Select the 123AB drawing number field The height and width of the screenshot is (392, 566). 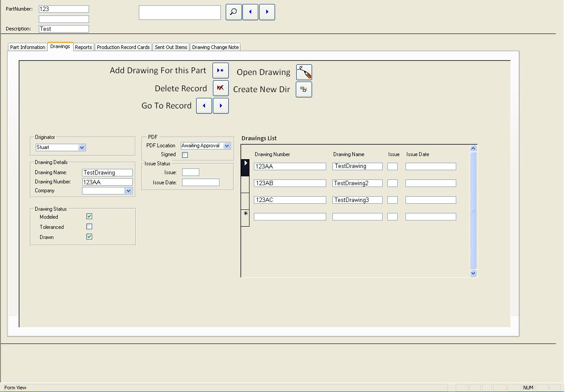290,183
